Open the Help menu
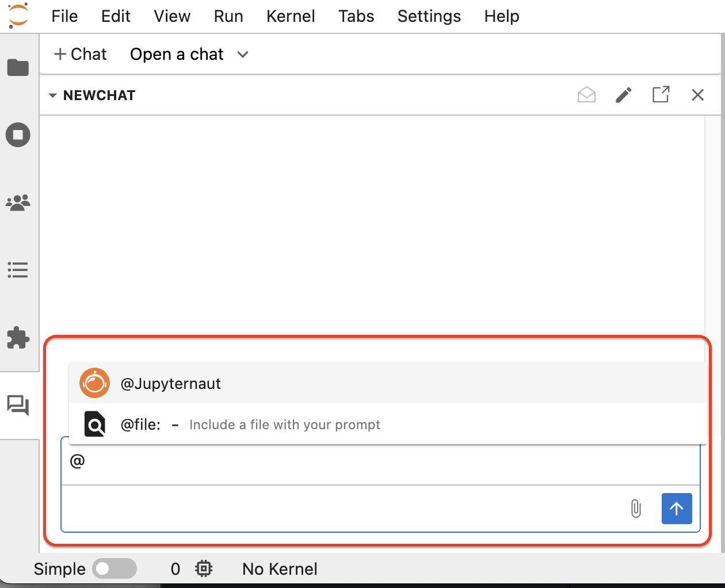 pyautogui.click(x=502, y=16)
